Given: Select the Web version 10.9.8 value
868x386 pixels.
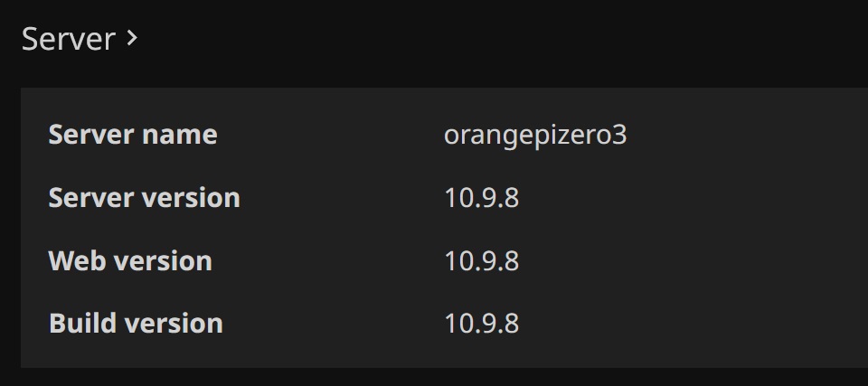Looking at the screenshot, I should point(482,260).
